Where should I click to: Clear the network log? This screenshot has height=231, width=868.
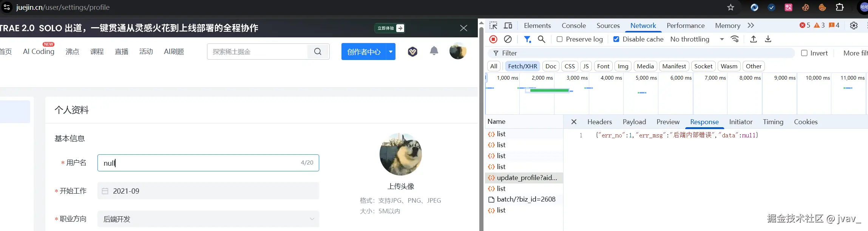coord(508,39)
